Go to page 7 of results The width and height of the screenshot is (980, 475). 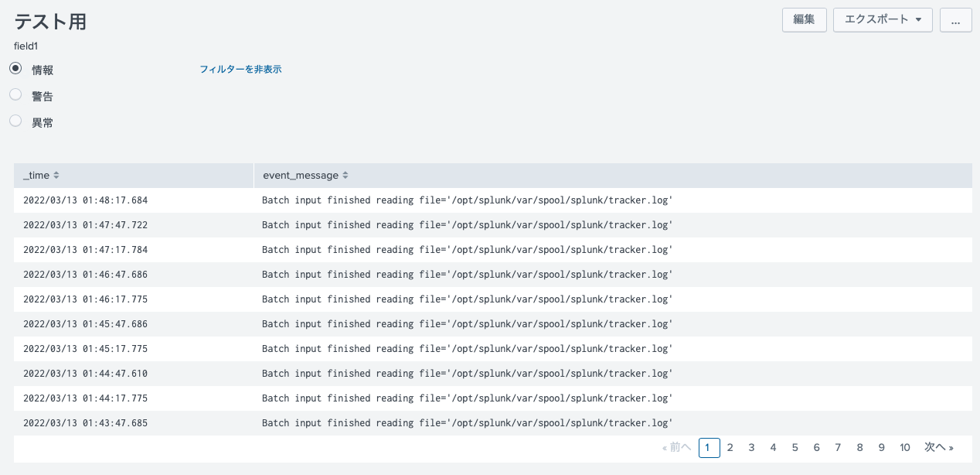(x=838, y=447)
